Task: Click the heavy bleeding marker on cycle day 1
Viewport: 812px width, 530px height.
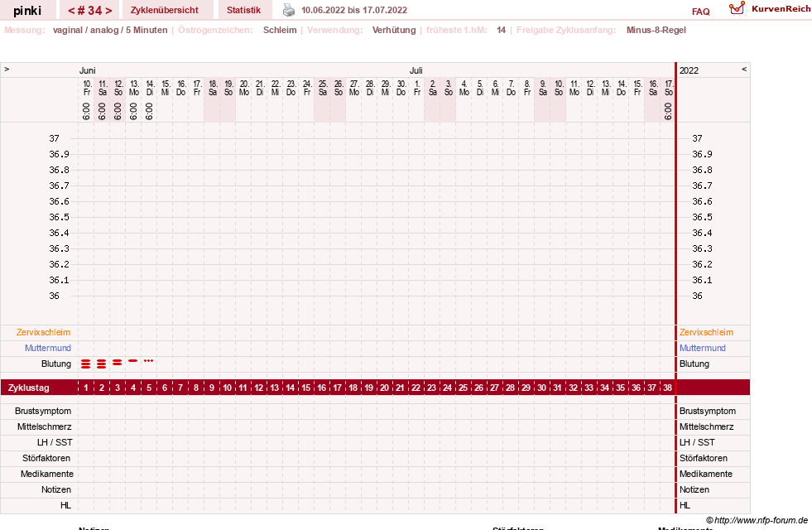Action: [x=86, y=364]
